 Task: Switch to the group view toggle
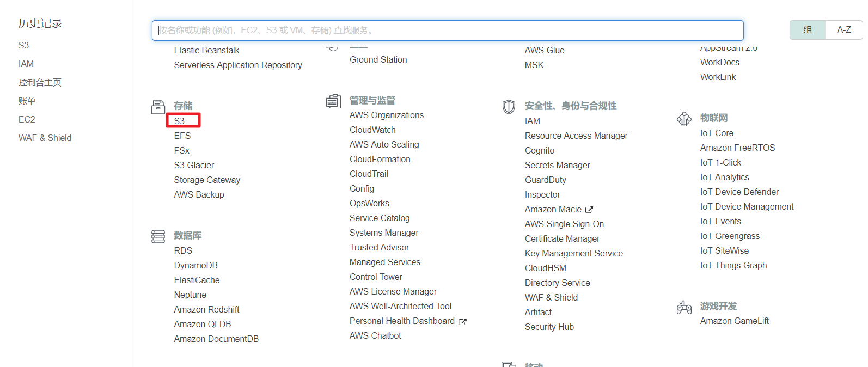808,30
